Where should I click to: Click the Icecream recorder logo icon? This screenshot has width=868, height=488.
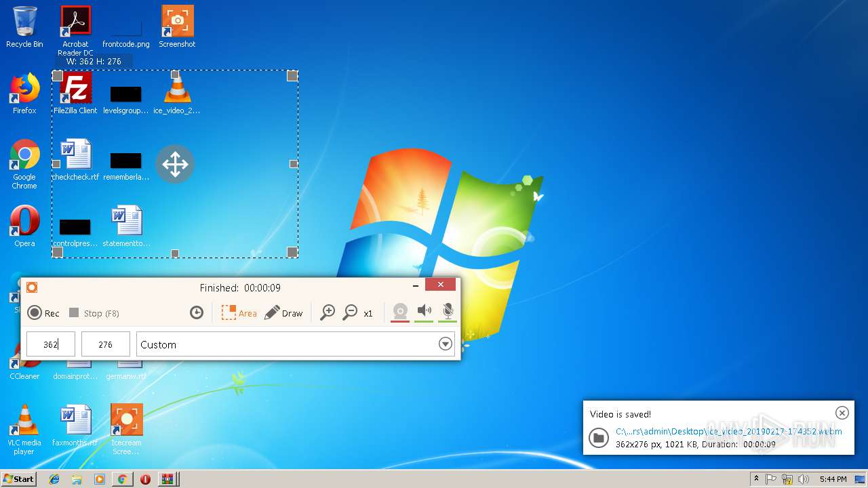click(32, 287)
